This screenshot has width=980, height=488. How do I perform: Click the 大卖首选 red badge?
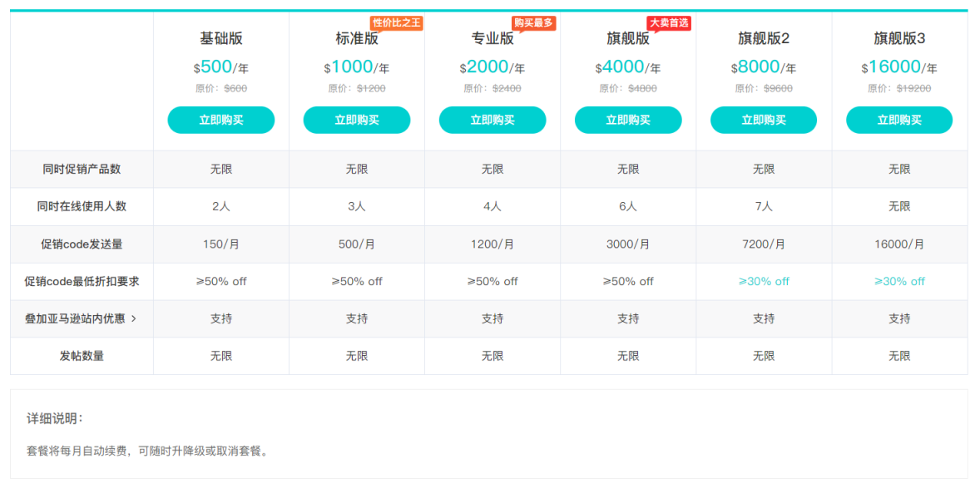pyautogui.click(x=669, y=22)
